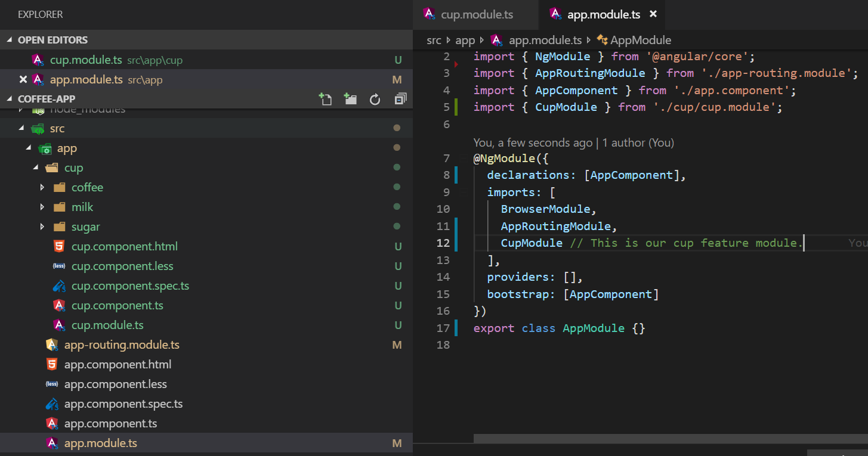Expand the coffee folder
Image resolution: width=868 pixels, height=456 pixels.
point(42,187)
